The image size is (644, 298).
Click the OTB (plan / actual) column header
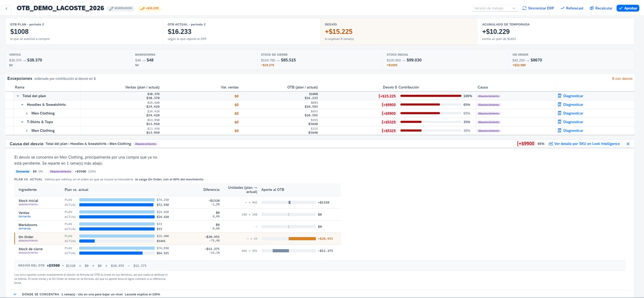tap(302, 87)
